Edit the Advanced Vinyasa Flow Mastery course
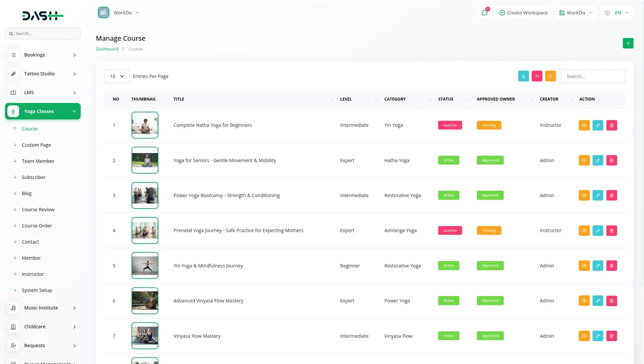The image size is (644, 364). (598, 301)
